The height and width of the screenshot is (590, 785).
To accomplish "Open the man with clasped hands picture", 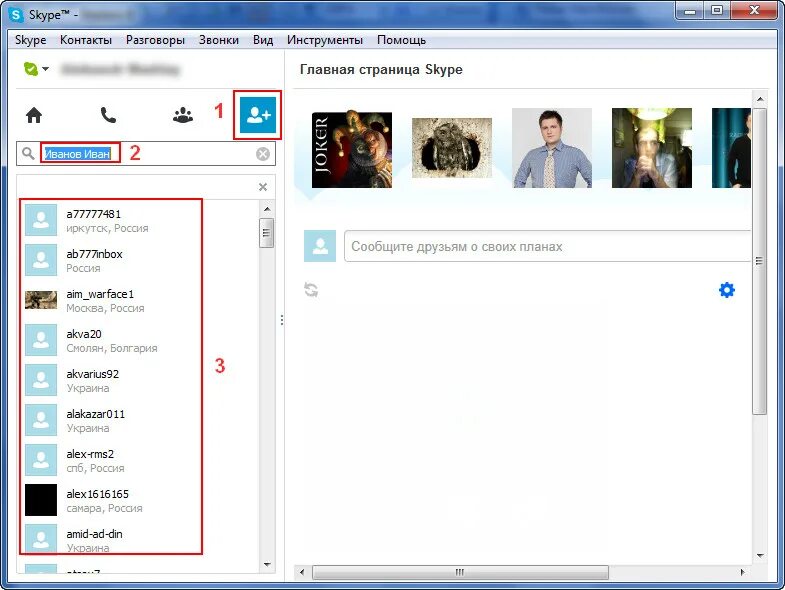I will [652, 148].
